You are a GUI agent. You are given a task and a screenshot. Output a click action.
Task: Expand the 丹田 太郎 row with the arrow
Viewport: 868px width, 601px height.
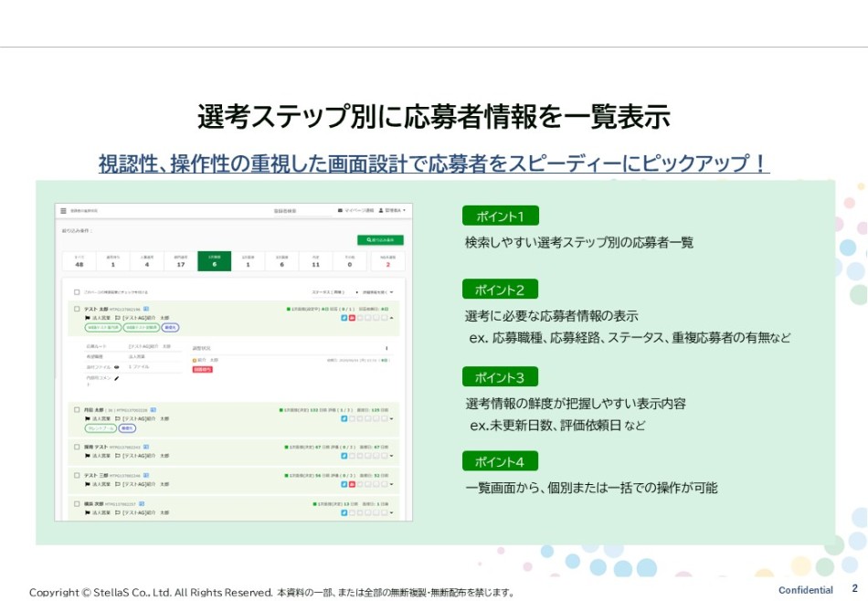click(393, 419)
